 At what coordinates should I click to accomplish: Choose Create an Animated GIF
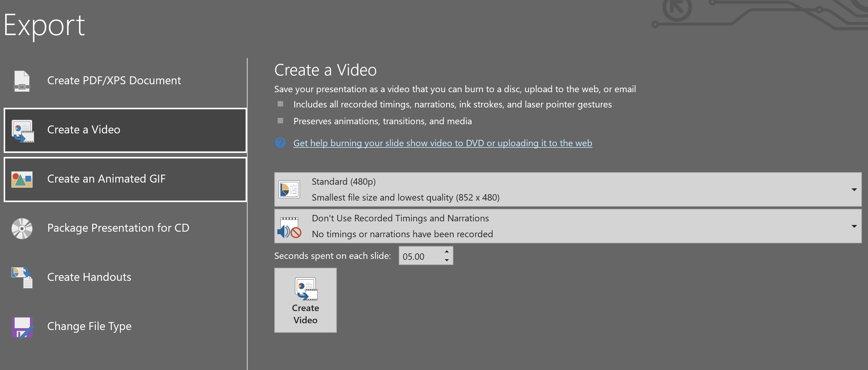pyautogui.click(x=125, y=179)
